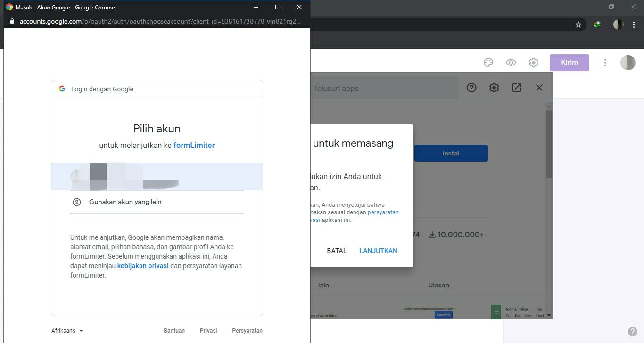Open listing in new window via external-link icon
Screen dimensions: 644x343
point(516,87)
